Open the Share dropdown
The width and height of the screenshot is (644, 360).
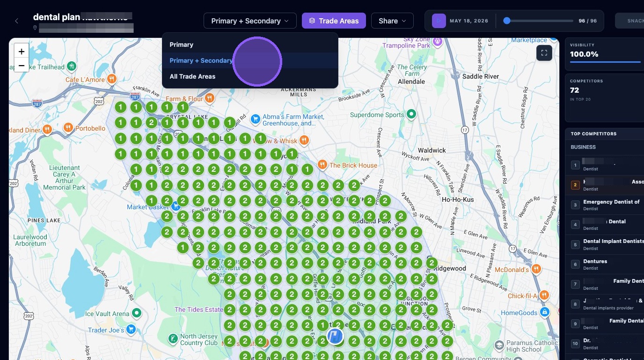(x=392, y=21)
